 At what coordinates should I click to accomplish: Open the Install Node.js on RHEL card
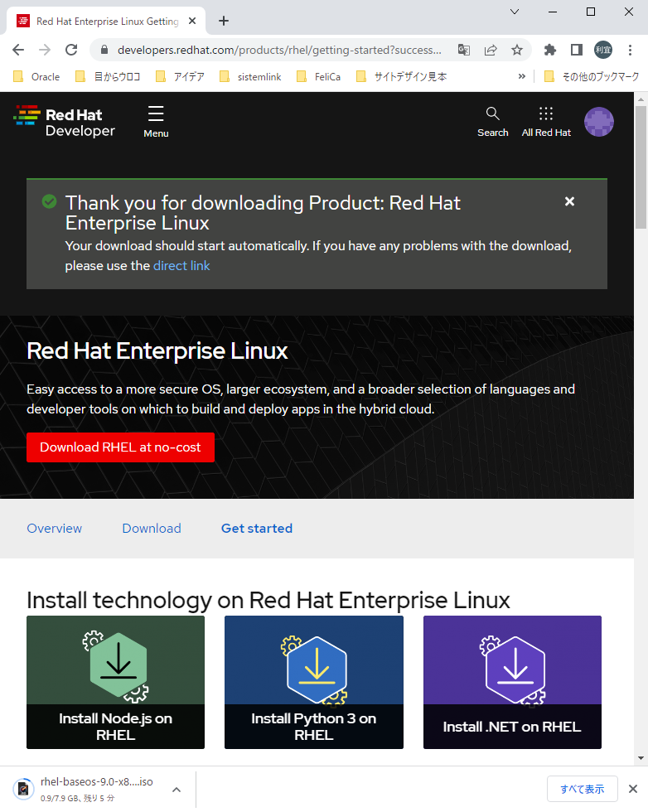pos(115,682)
